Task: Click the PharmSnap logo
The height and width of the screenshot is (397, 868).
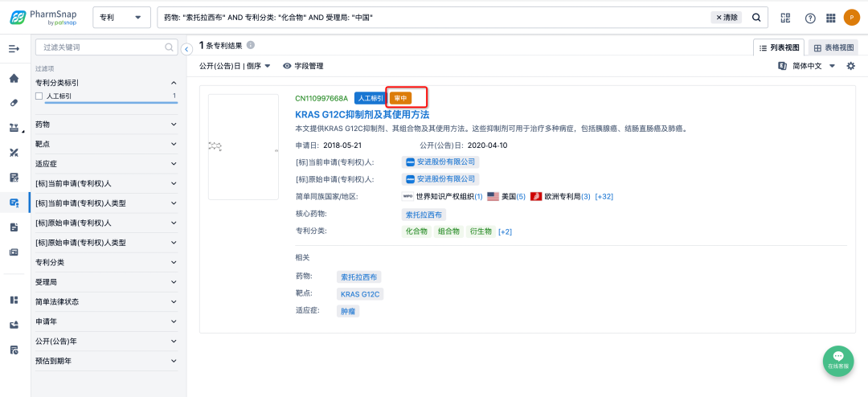Action: 43,18
